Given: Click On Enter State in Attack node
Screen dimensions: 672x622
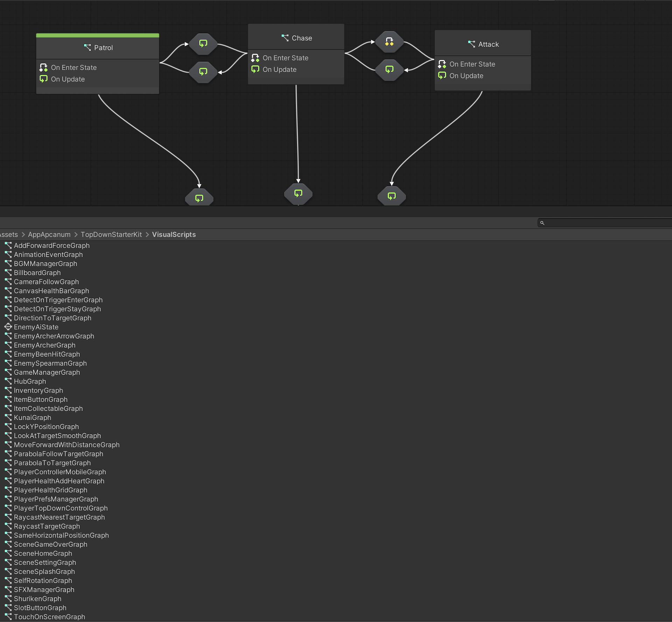Looking at the screenshot, I should tap(467, 64).
